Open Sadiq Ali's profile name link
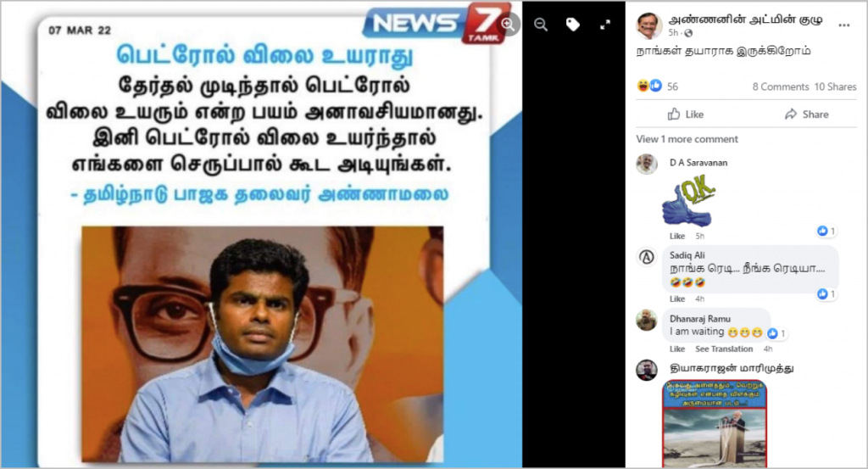Screen dimensions: 868x469 (687, 255)
